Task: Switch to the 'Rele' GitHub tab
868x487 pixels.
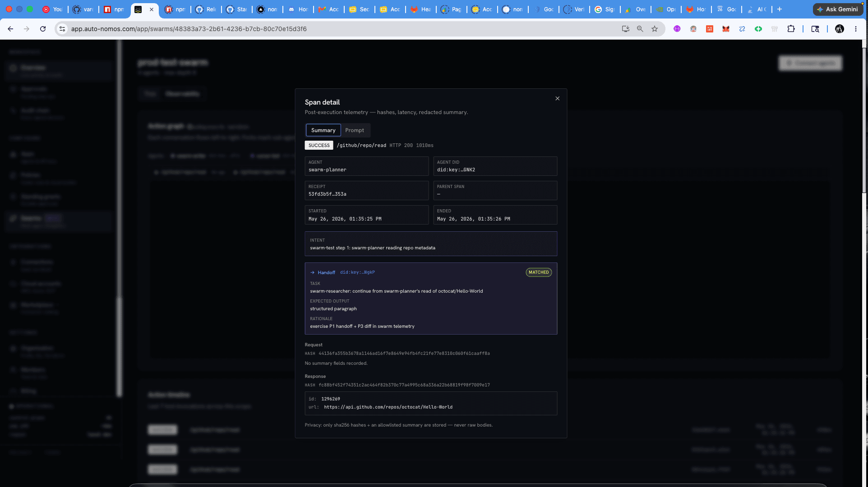Action: point(206,9)
